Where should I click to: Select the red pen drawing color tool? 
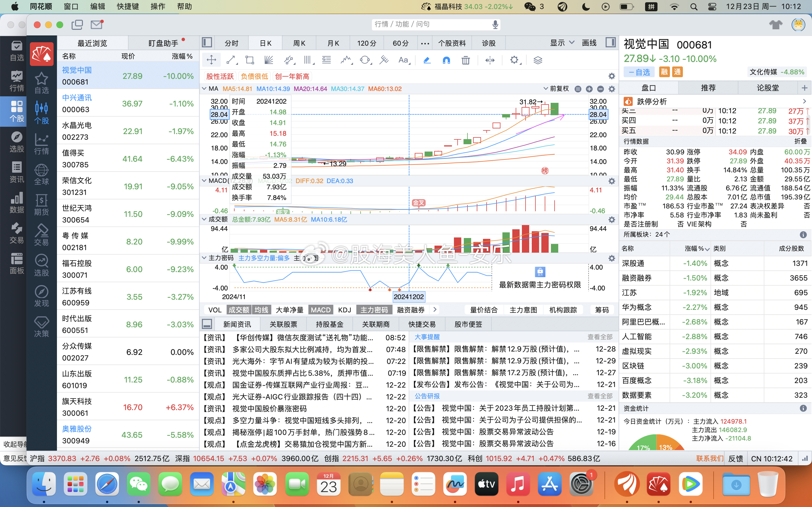pos(427,60)
